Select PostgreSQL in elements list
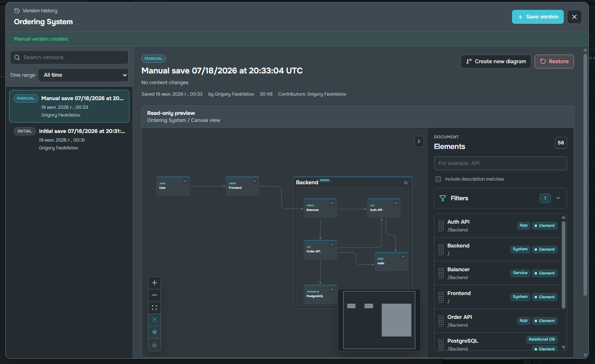This screenshot has width=595, height=364. pos(498,342)
